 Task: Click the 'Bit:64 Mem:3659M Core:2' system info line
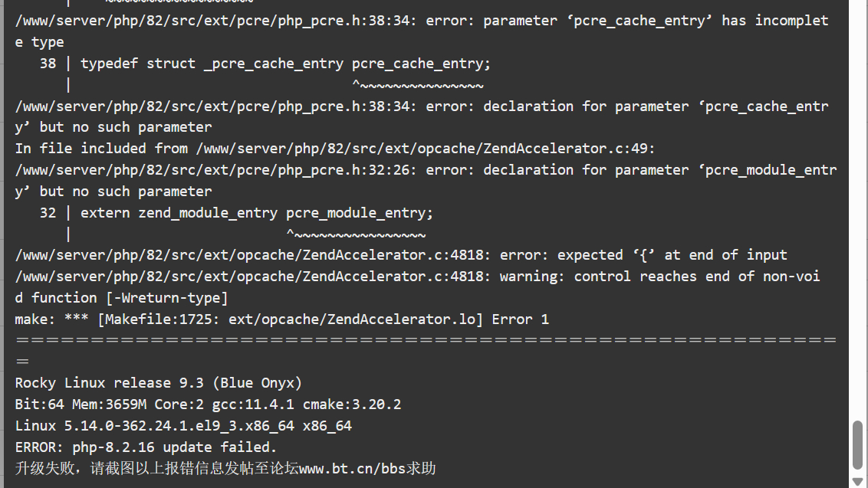pyautogui.click(x=208, y=404)
